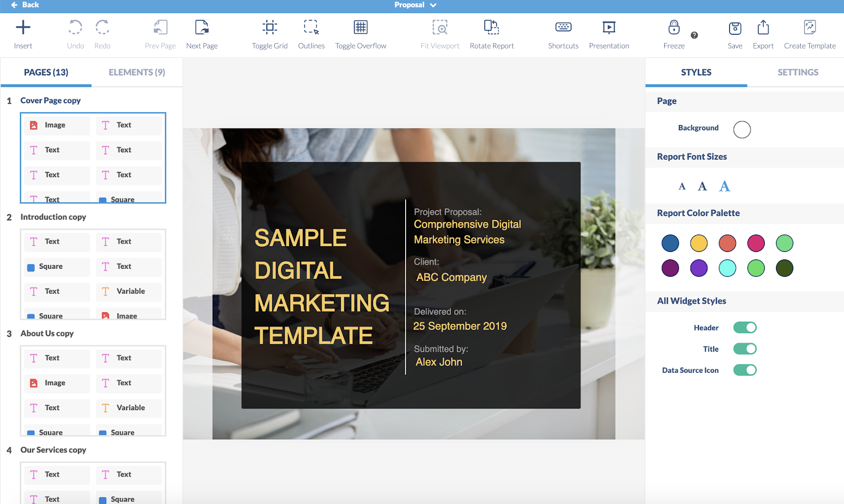Select the coral red palette swatch

point(727,243)
